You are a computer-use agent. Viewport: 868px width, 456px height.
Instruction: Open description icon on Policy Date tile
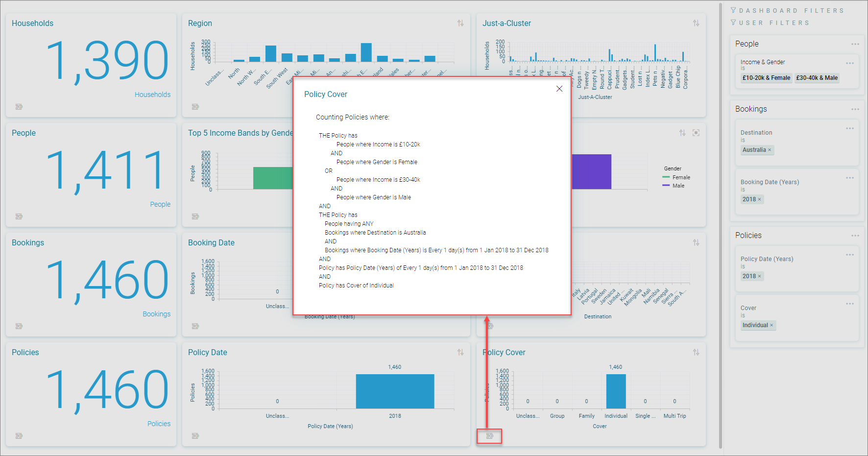[195, 435]
